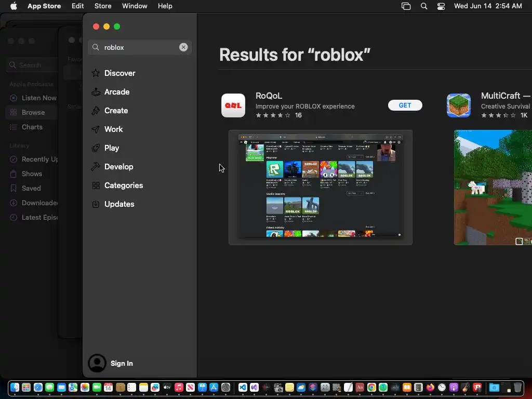Open Visual Studio Code from the Dock
This screenshot has height=399, width=532.
pyautogui.click(x=243, y=387)
